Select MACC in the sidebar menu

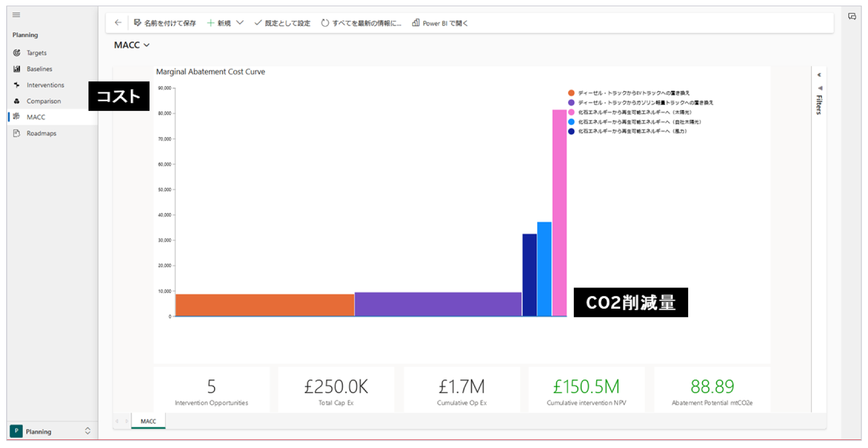36,117
